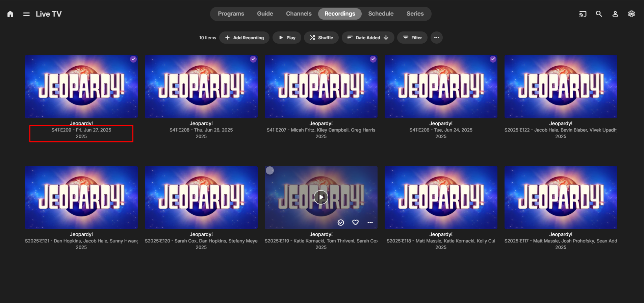The height and width of the screenshot is (303, 644).
Task: Open the Filter options
Action: click(x=412, y=38)
